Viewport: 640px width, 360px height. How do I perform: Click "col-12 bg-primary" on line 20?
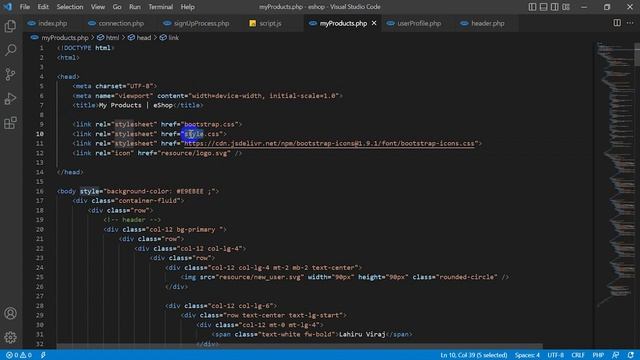pyautogui.click(x=182, y=229)
